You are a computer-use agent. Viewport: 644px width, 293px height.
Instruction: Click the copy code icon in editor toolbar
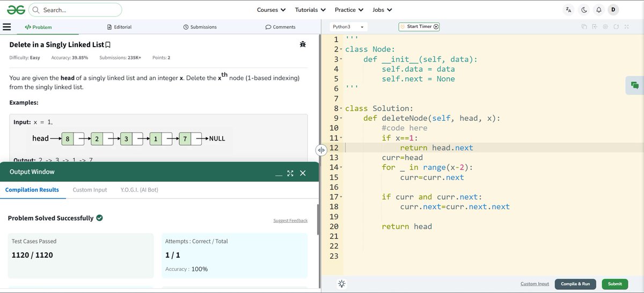(584, 27)
